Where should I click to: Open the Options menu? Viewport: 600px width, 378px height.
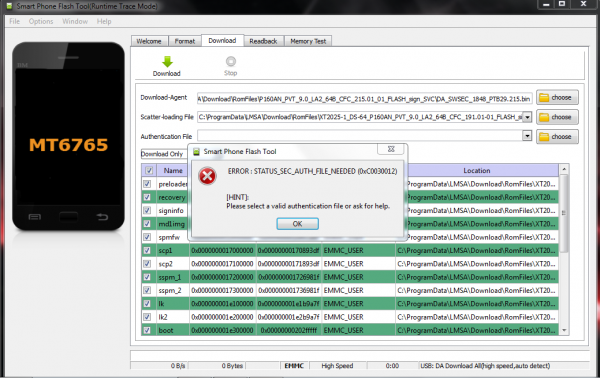point(41,21)
